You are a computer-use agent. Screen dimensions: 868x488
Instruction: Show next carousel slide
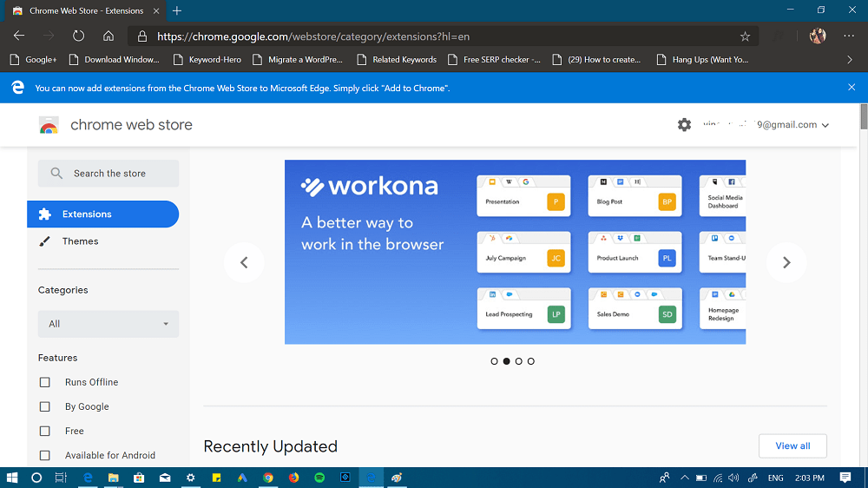[786, 262]
